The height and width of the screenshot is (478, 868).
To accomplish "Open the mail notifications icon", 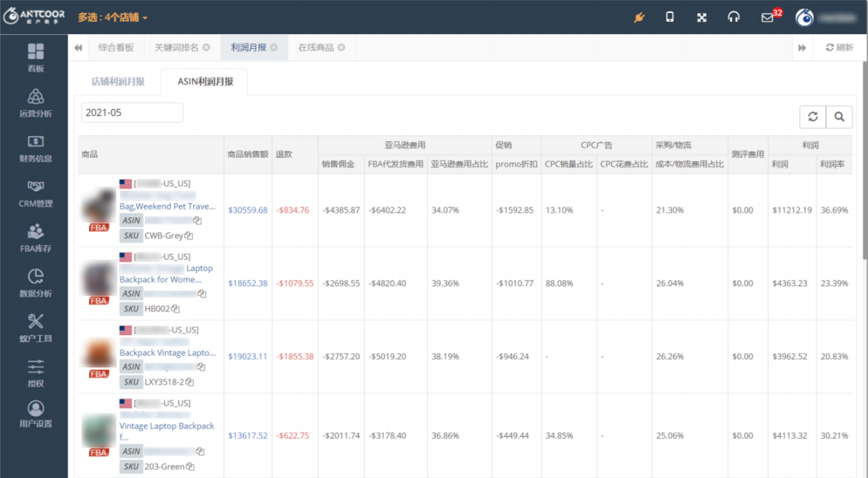I will (767, 18).
